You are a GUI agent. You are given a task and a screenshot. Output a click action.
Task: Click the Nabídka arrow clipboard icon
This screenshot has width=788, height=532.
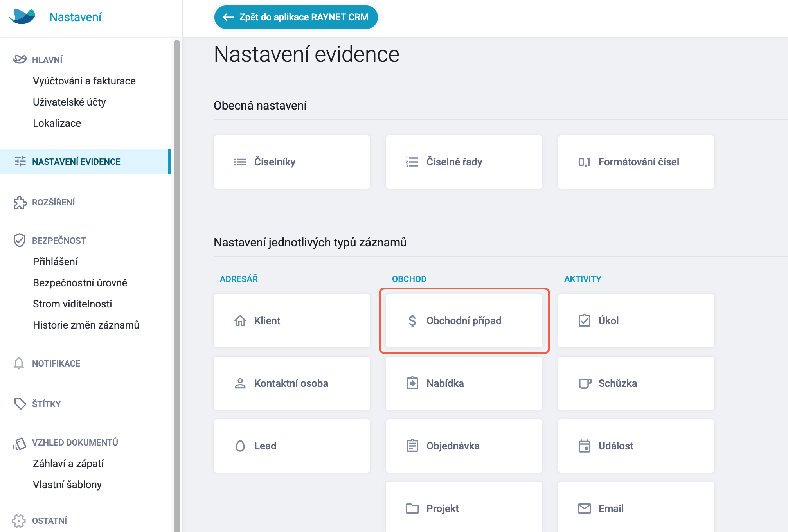(x=412, y=383)
